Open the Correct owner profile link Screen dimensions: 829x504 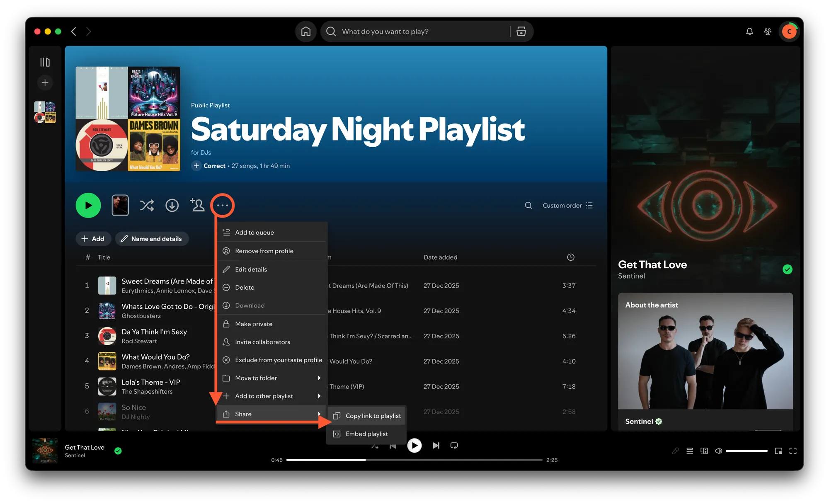214,166
